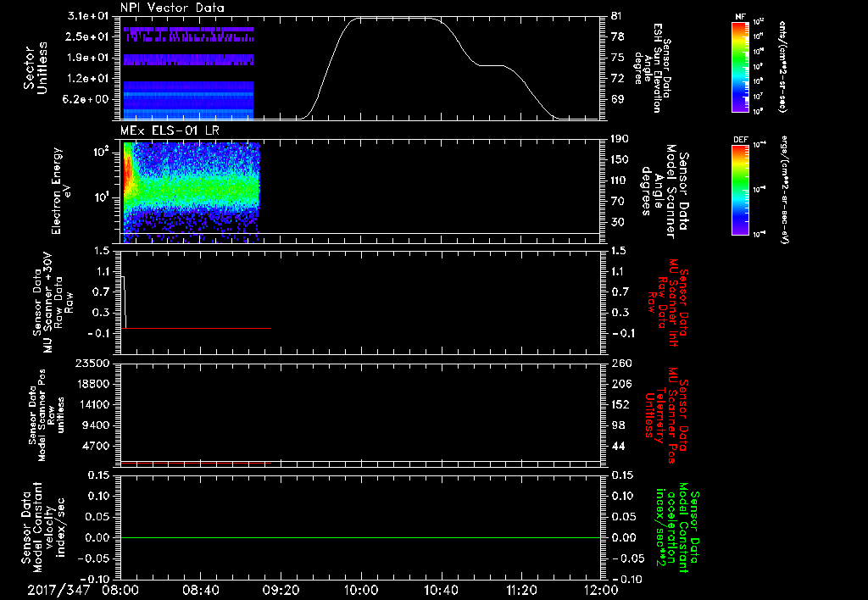Click the 23500 tick on scanner position axis
The width and height of the screenshot is (868, 600).
[95, 364]
